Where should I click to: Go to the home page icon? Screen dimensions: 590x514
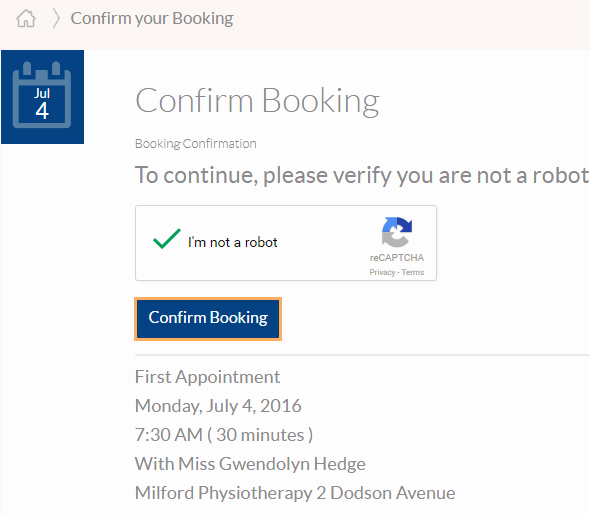[26, 18]
